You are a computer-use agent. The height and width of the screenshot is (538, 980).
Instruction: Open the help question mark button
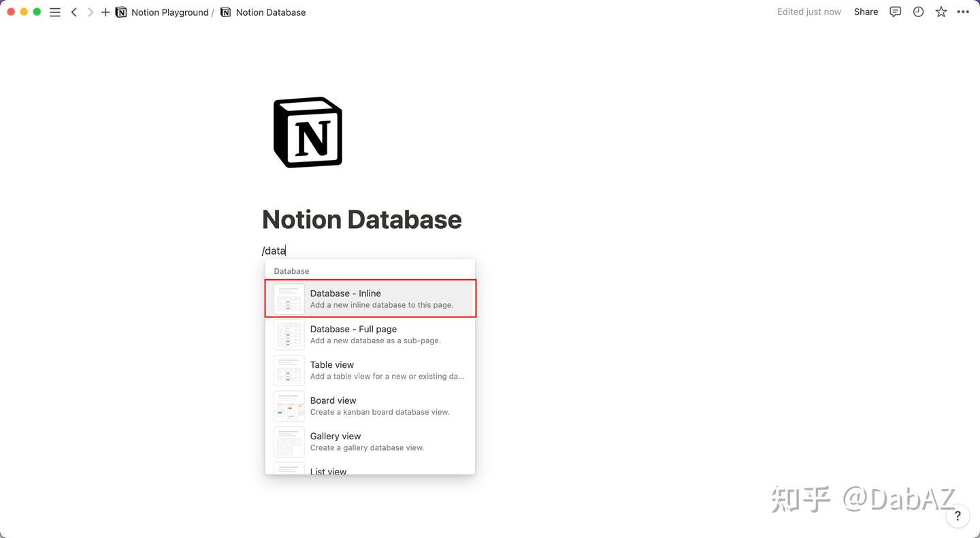click(x=958, y=516)
